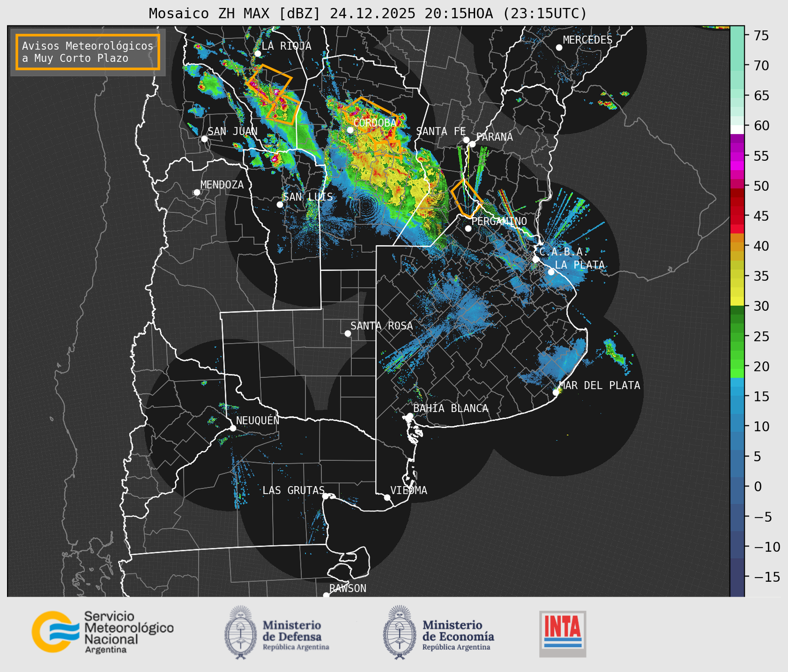Viewport: 788px width, 672px height.
Task: Click the CORDOBA city label
Action: pos(375,122)
